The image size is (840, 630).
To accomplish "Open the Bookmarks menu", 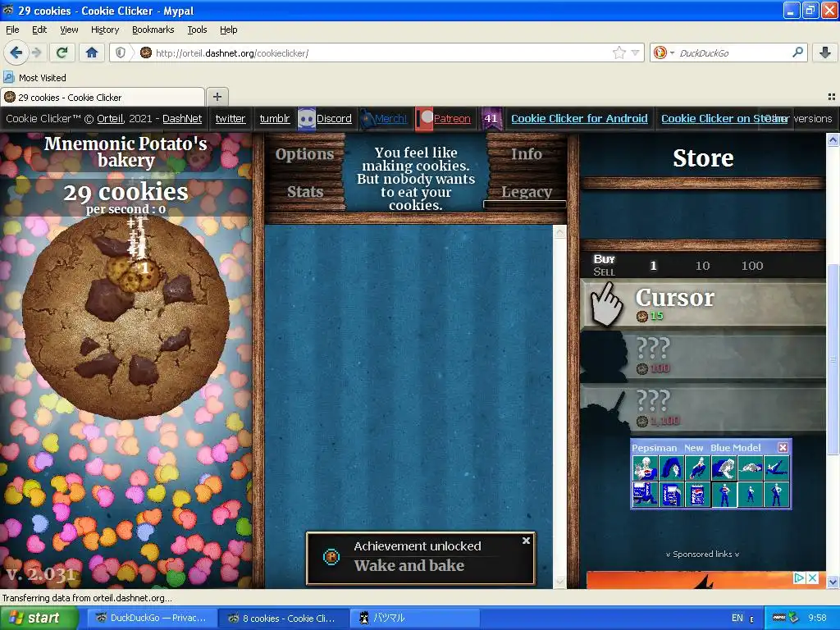I will [153, 30].
